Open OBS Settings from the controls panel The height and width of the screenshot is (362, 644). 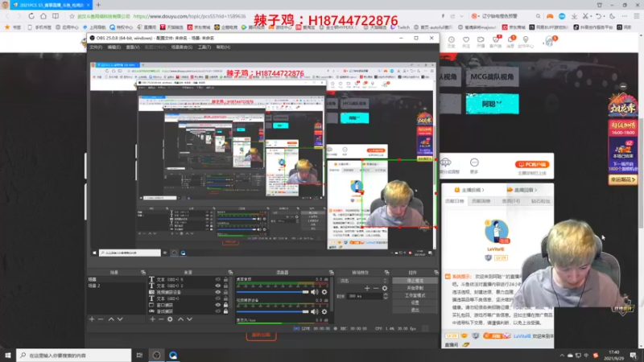(415, 303)
